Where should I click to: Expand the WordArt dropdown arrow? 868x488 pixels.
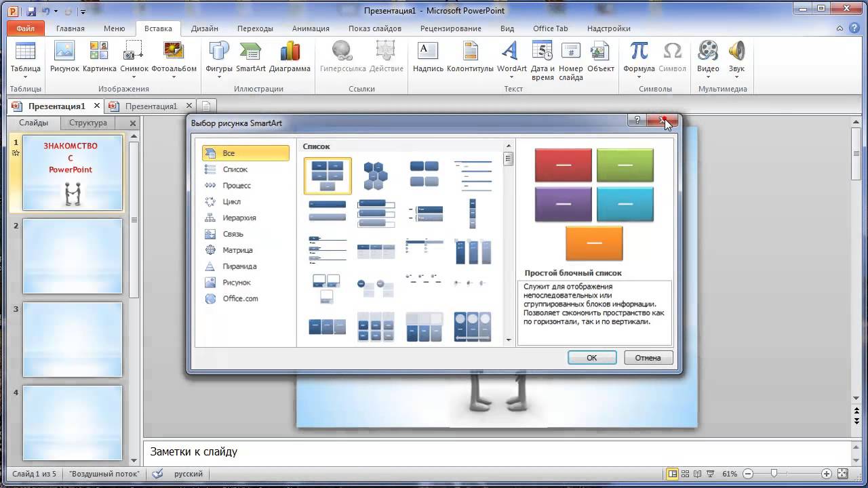[511, 77]
